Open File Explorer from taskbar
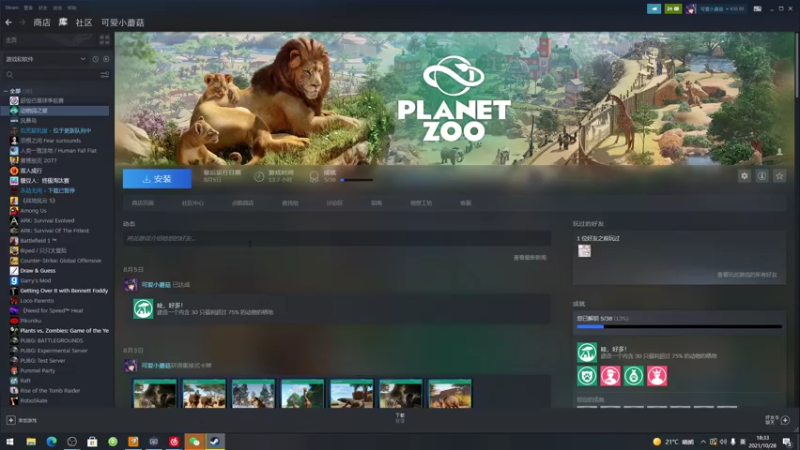 pos(31,441)
